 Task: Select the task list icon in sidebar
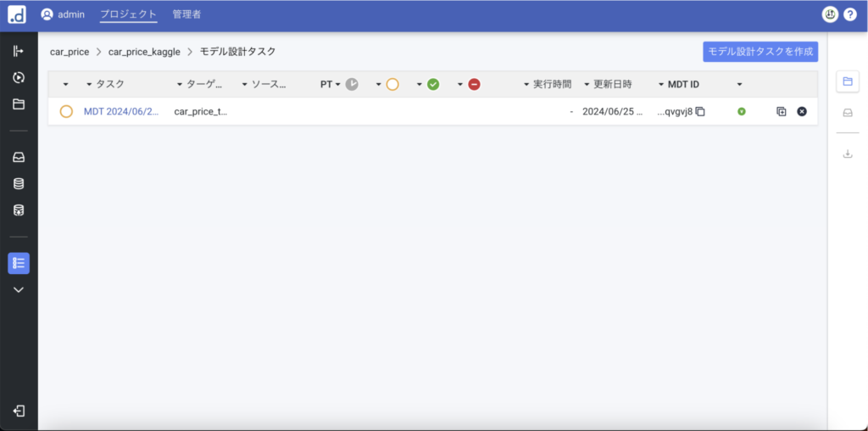(19, 263)
